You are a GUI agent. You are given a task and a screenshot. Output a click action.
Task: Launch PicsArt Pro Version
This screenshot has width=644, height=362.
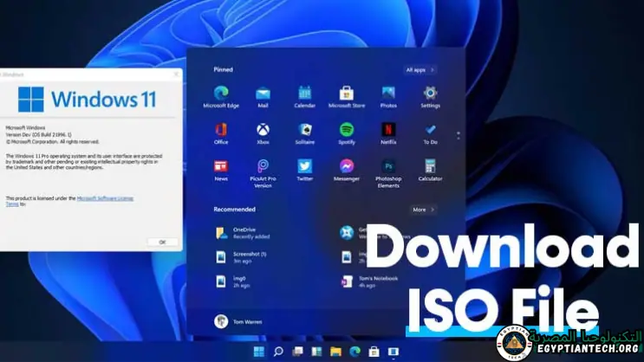[x=263, y=173]
